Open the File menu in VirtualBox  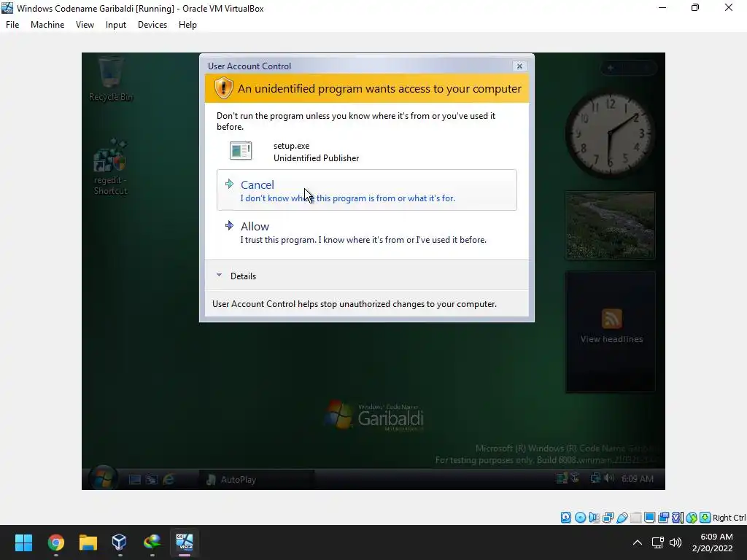pos(12,25)
